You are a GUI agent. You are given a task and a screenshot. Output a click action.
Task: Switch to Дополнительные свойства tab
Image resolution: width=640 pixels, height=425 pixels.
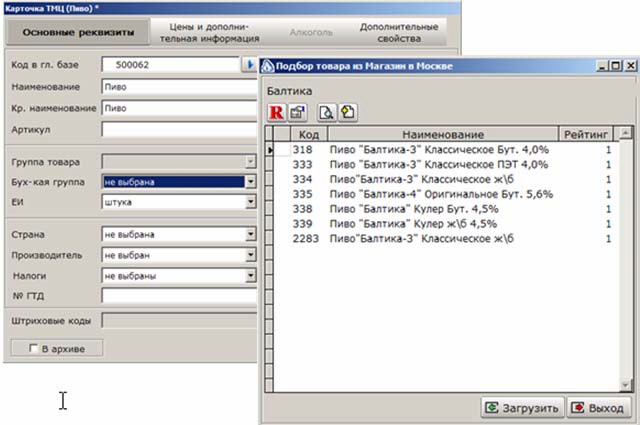tap(399, 33)
